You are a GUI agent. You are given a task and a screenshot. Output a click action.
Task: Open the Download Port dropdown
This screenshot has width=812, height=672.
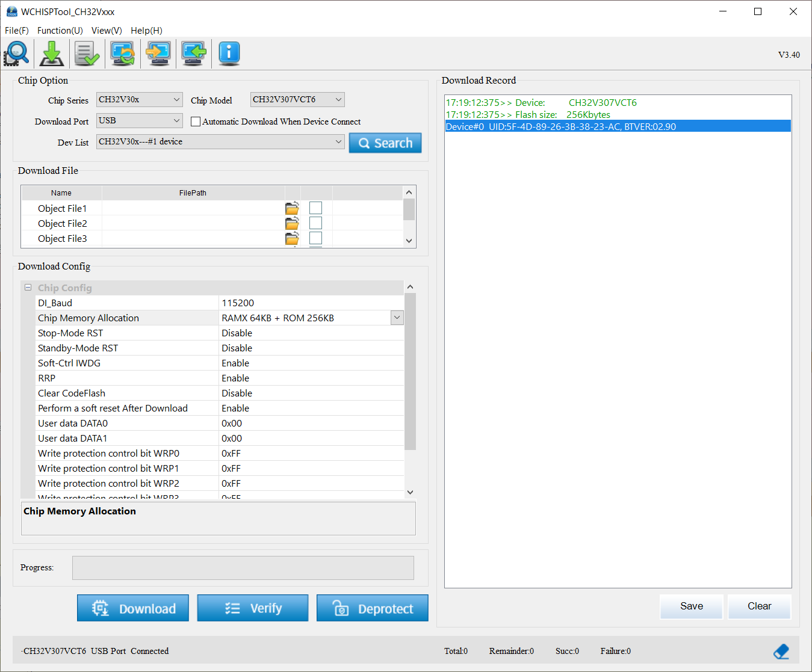(x=140, y=121)
